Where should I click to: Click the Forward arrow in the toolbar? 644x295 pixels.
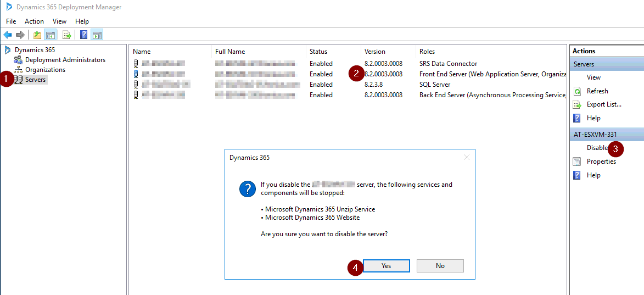point(20,35)
